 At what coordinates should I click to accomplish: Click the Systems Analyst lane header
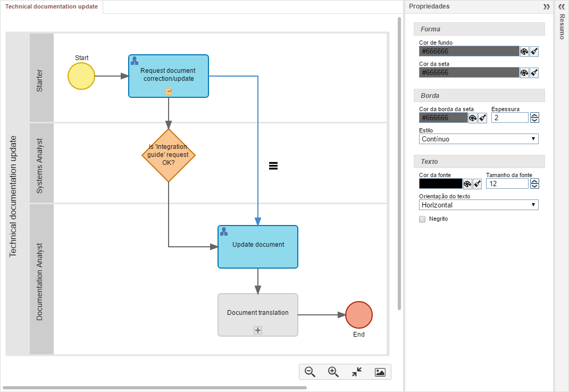pos(41,163)
